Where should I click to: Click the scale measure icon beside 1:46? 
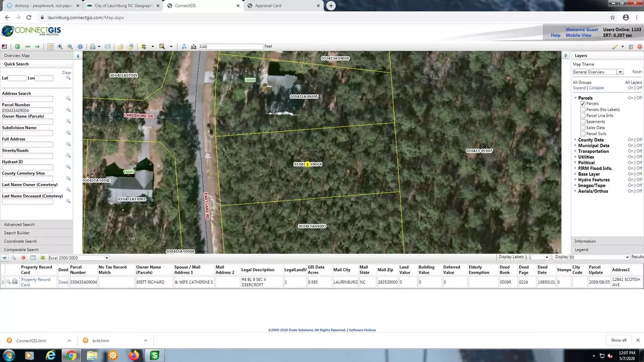193,47
